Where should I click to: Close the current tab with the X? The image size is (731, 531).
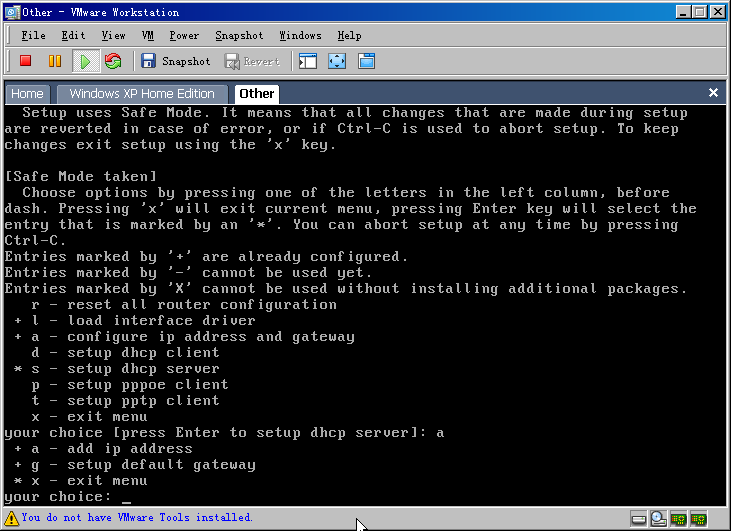point(713,92)
